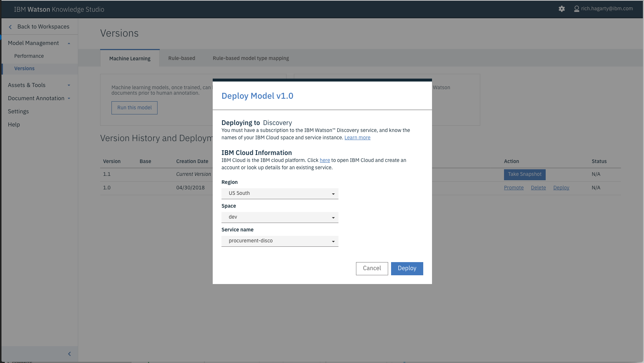Open the Rule-based model type mapping tab

click(251, 58)
